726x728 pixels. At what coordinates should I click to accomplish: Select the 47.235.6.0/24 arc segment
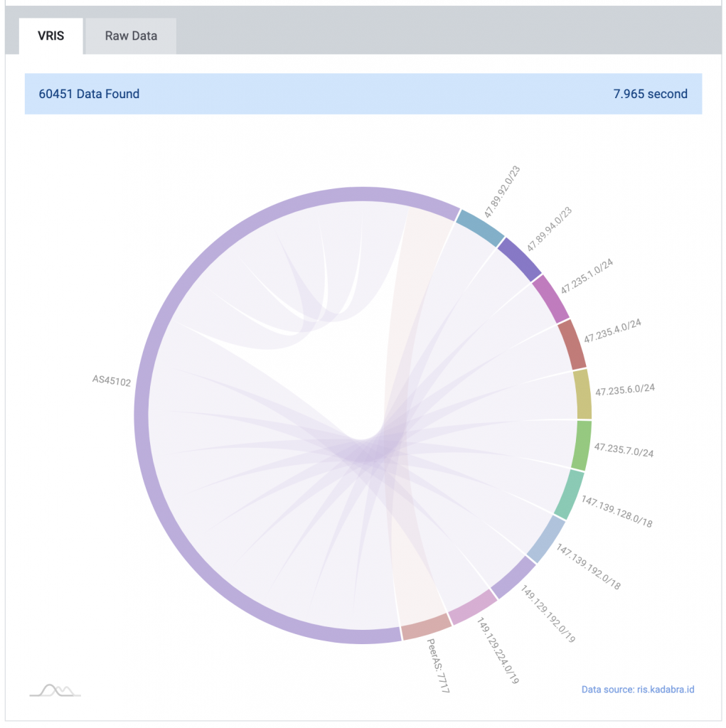[583, 394]
